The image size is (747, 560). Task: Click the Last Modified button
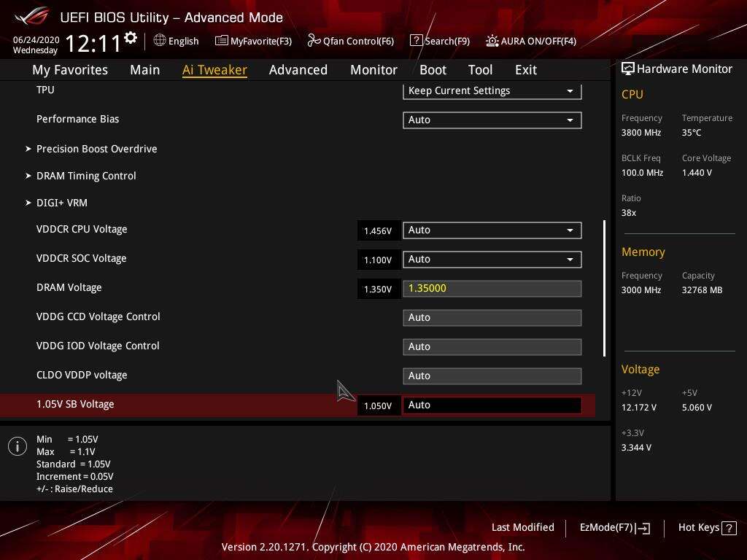(522, 528)
